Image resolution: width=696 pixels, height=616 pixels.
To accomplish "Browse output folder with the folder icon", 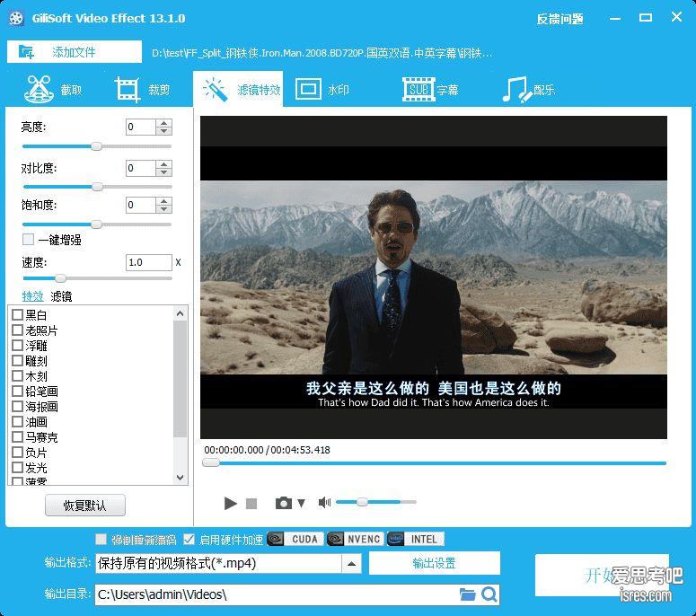I will pos(467,594).
